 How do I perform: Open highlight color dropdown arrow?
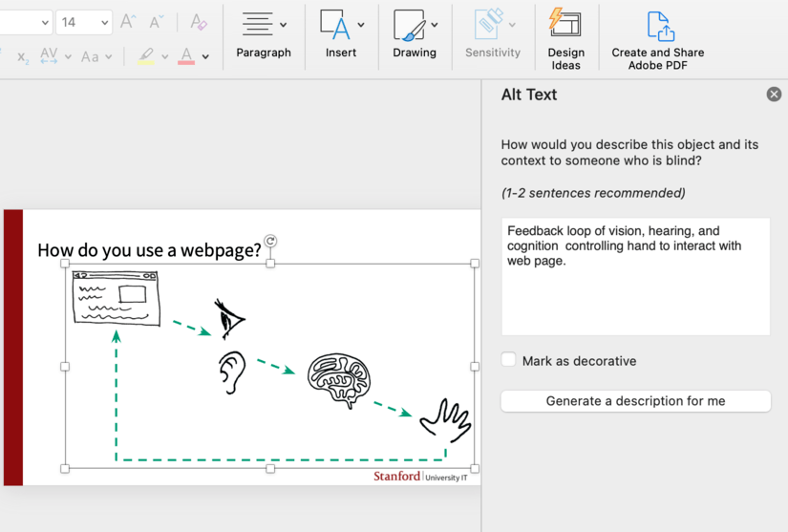(x=165, y=56)
